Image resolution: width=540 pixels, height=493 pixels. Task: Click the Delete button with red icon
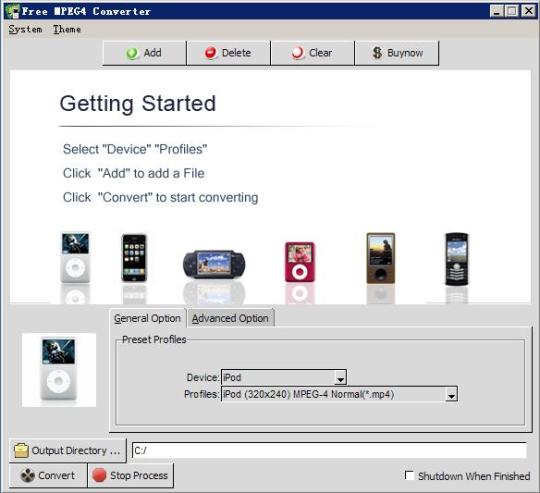pos(229,53)
